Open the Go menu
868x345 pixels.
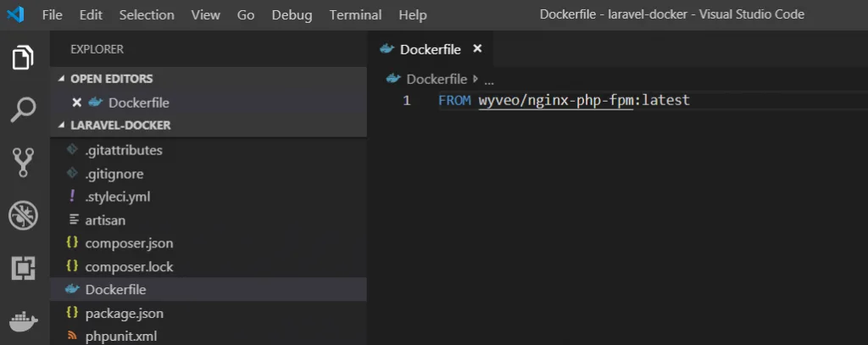point(246,15)
